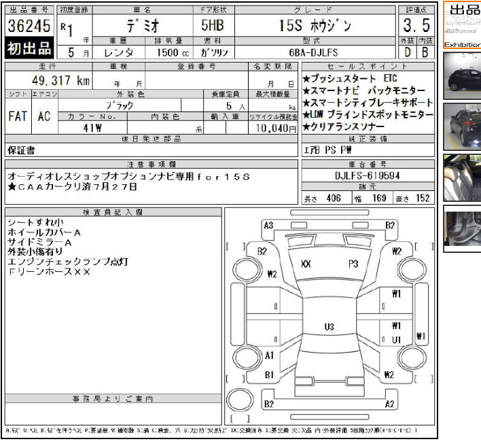Viewport: 481px width, 448px height.
Task: Click the A2 mark on the rear bumper
Action: click(x=389, y=404)
